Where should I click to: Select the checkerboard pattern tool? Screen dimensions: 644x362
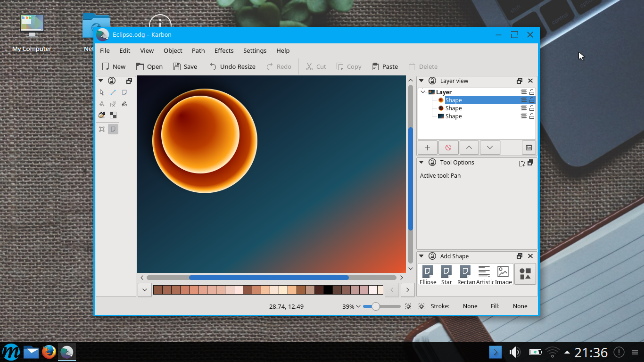click(113, 115)
